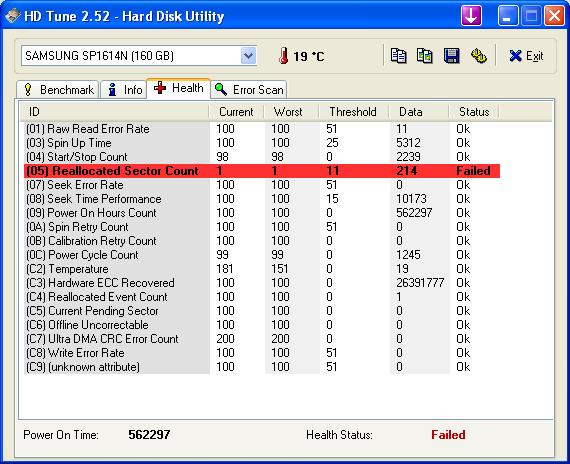This screenshot has width=570, height=464.
Task: Open the options tools icon
Action: [x=478, y=56]
